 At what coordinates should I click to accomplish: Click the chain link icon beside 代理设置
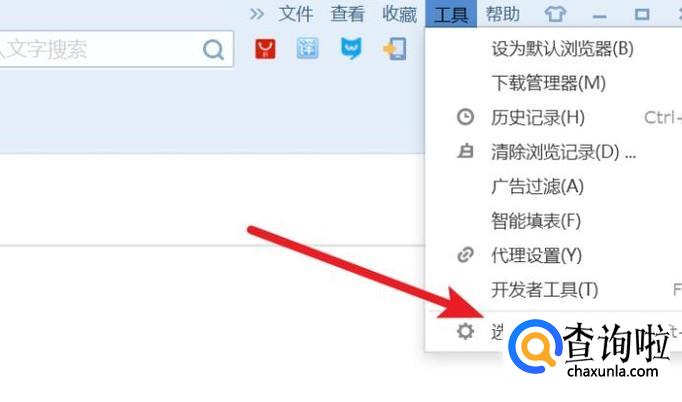click(x=465, y=255)
